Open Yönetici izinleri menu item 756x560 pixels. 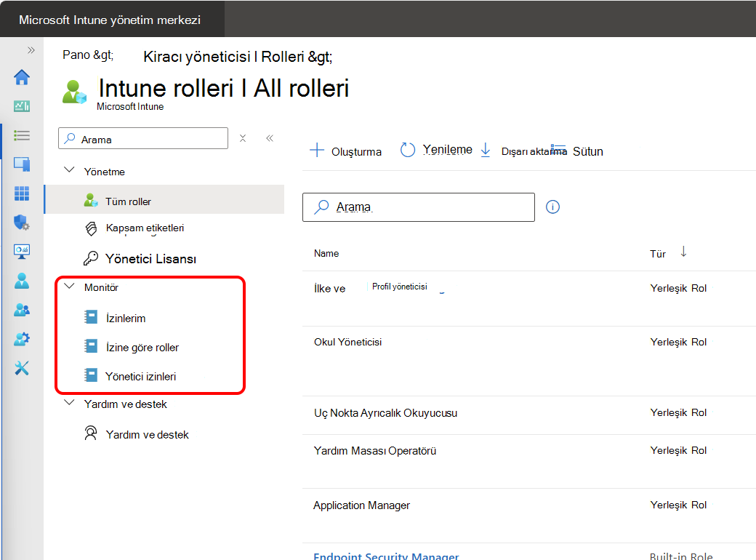140,376
